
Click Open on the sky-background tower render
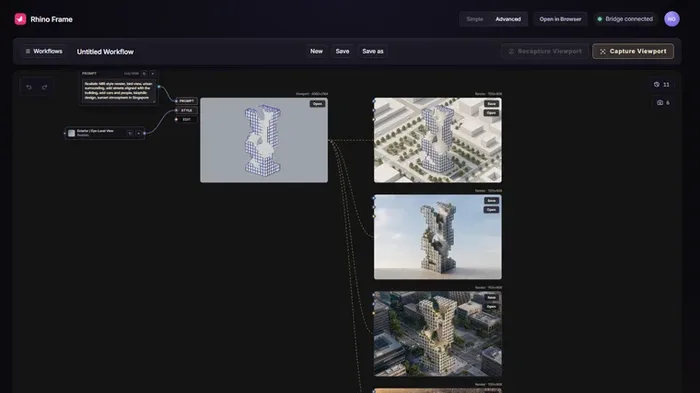pyautogui.click(x=492, y=210)
